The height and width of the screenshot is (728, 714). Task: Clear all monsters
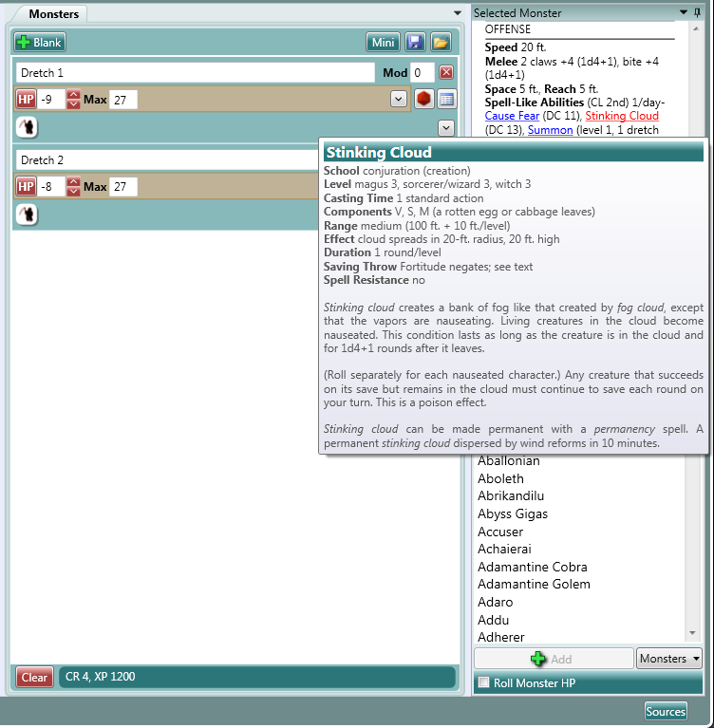tap(34, 677)
